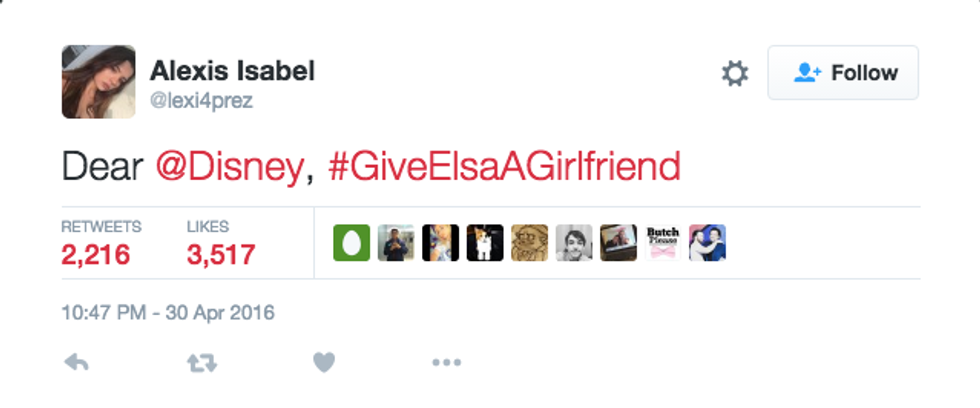Viewport: 980px width, 408px height.
Task: View the 2,216 retweets list
Action: [x=96, y=255]
